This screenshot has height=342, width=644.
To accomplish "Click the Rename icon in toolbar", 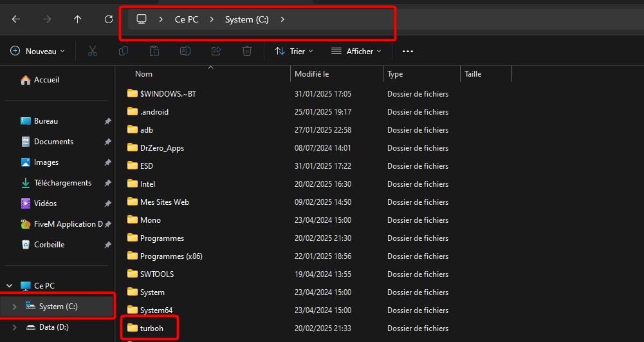I will 185,51.
